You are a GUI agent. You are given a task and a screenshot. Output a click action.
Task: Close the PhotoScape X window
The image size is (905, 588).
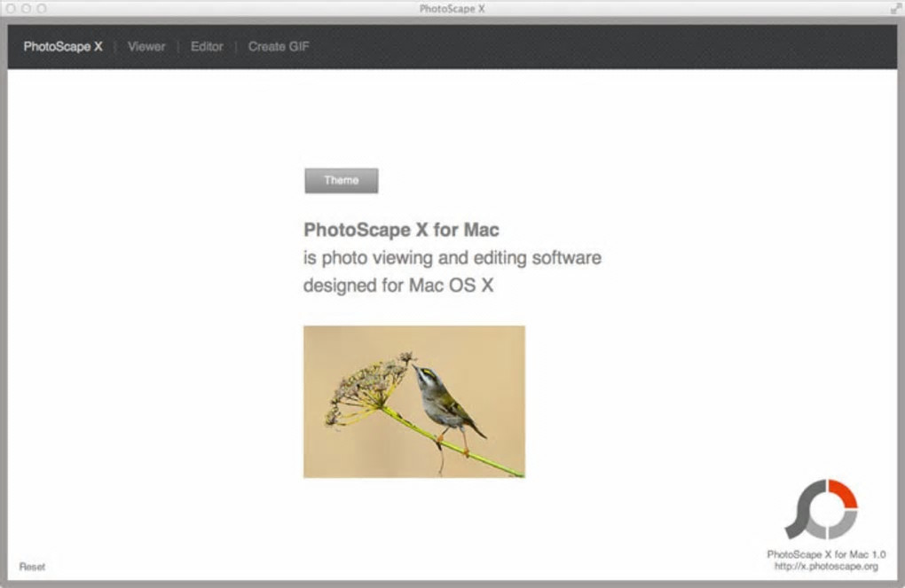pos(11,9)
